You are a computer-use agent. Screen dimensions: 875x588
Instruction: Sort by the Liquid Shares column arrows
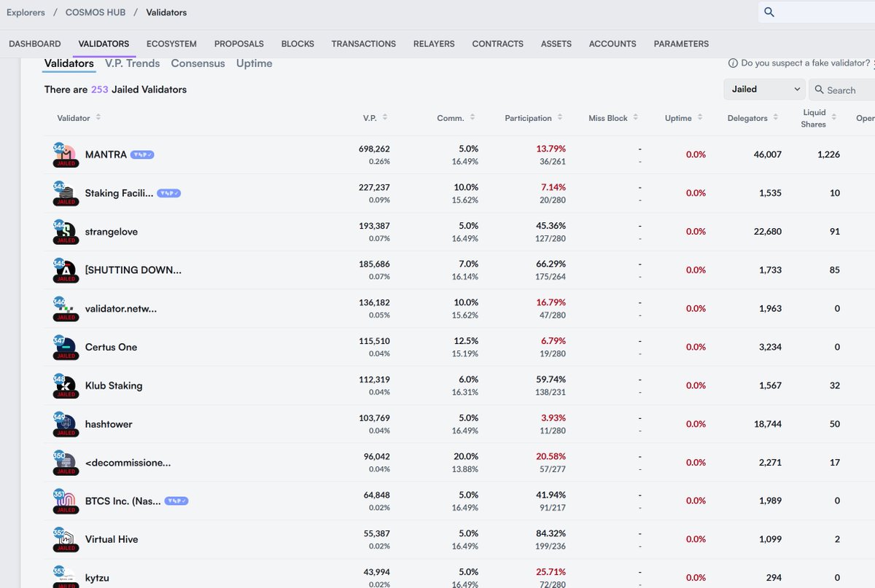pyautogui.click(x=834, y=117)
